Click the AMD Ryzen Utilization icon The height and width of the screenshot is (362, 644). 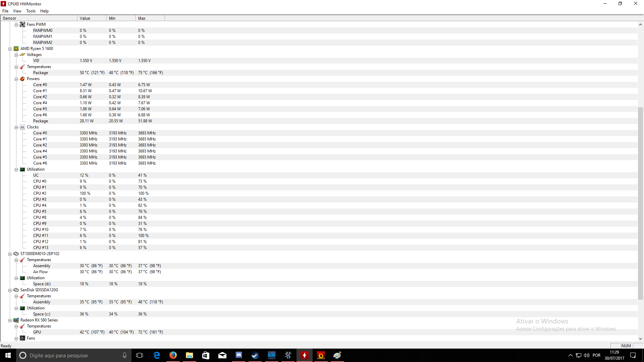(x=22, y=169)
